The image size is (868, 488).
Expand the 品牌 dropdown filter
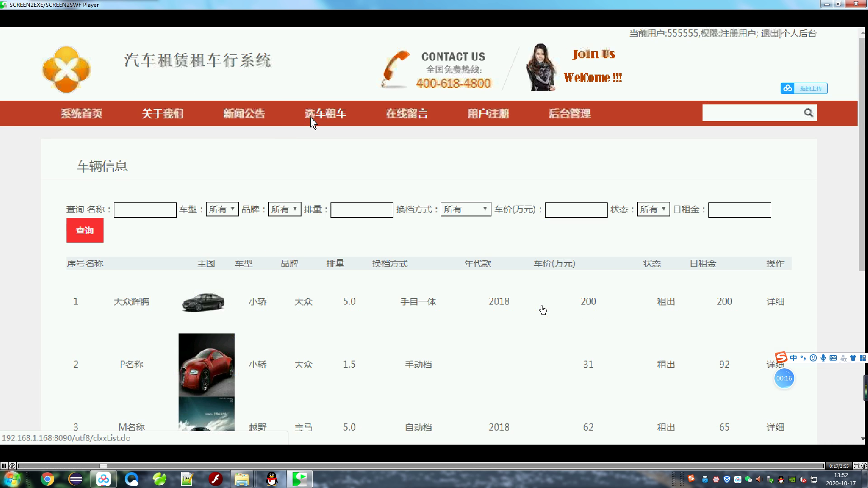[284, 209]
